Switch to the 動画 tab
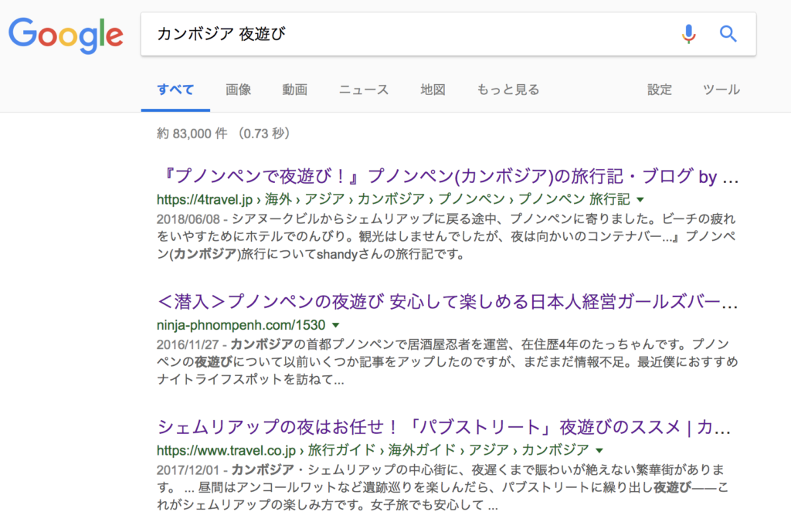Image resolution: width=791 pixels, height=532 pixels. coord(294,90)
